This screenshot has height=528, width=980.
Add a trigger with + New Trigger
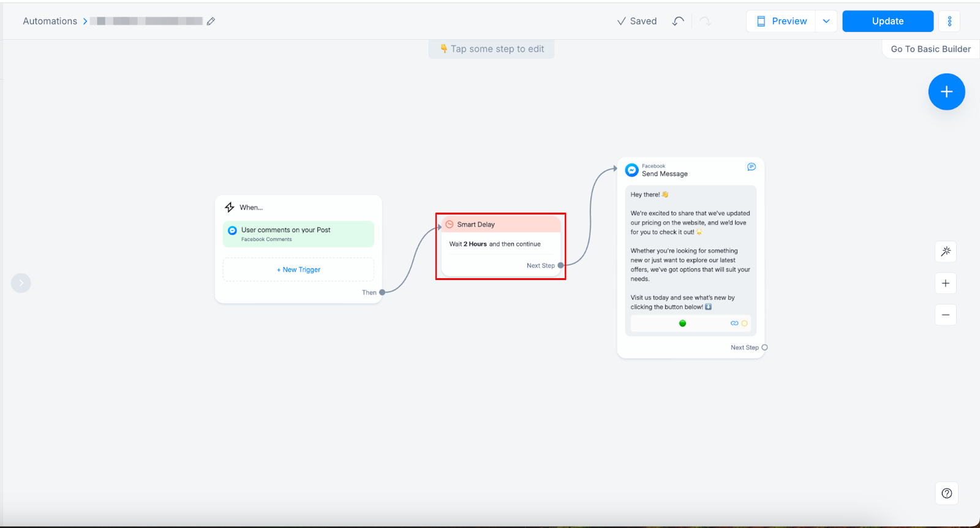[298, 270]
